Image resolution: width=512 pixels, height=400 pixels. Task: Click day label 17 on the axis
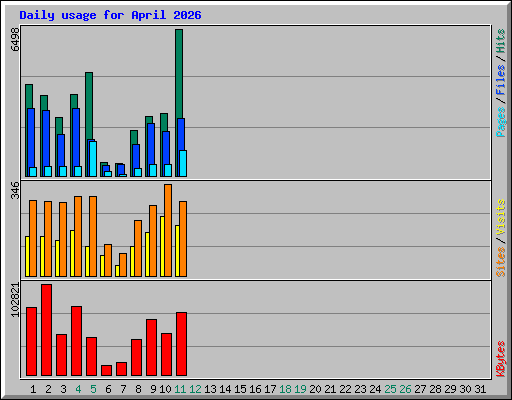pos(270,389)
